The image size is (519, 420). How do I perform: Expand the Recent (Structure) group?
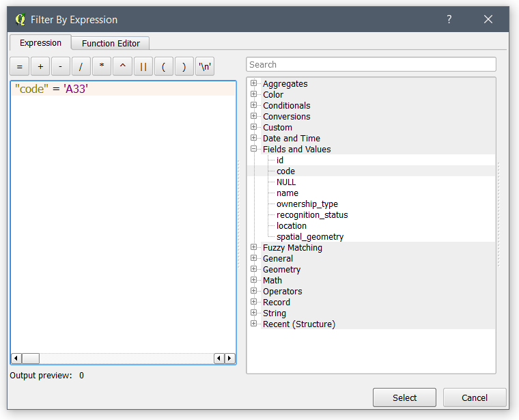[x=254, y=324]
